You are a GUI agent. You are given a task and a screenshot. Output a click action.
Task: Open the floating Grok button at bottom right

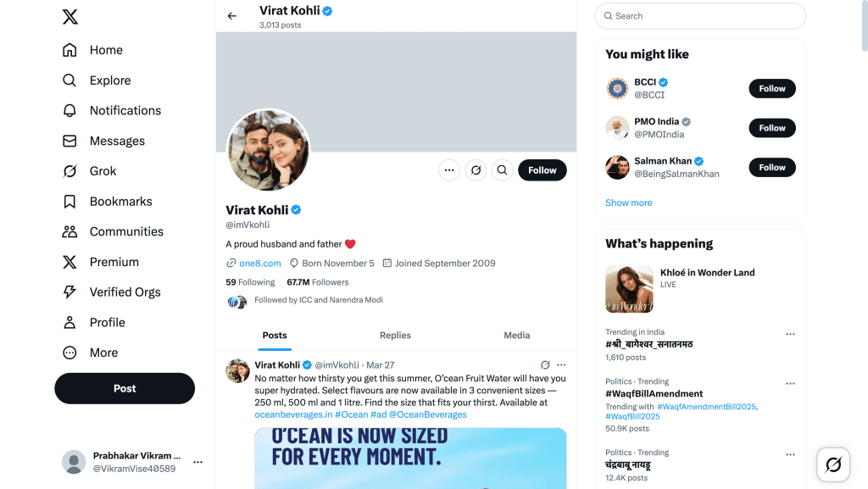pyautogui.click(x=832, y=464)
